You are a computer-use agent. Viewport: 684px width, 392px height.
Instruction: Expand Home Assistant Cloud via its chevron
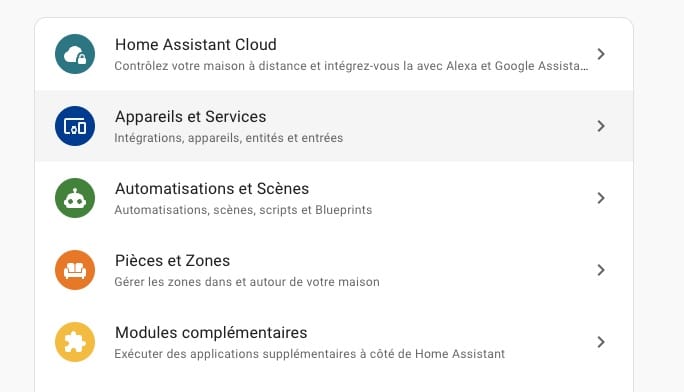click(x=601, y=54)
